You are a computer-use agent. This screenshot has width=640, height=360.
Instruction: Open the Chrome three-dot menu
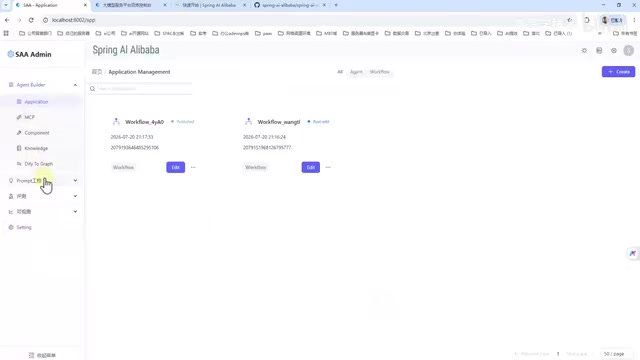(634, 20)
